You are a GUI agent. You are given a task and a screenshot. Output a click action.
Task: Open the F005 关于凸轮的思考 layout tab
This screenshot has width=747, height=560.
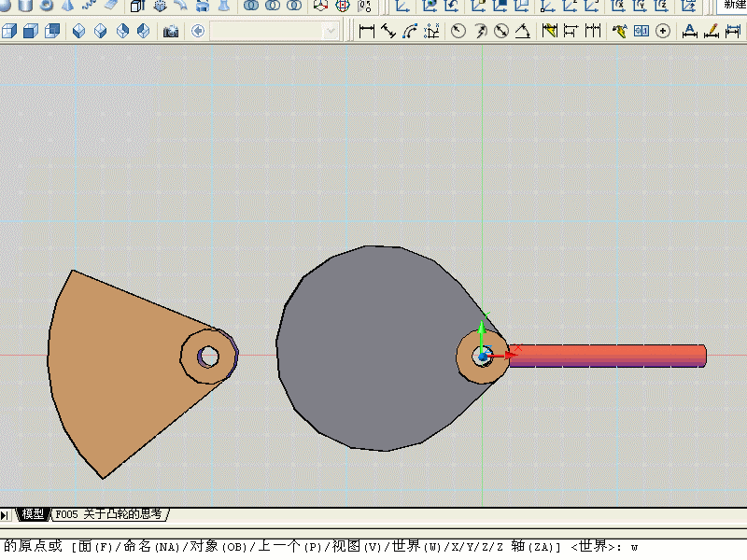tap(108, 514)
